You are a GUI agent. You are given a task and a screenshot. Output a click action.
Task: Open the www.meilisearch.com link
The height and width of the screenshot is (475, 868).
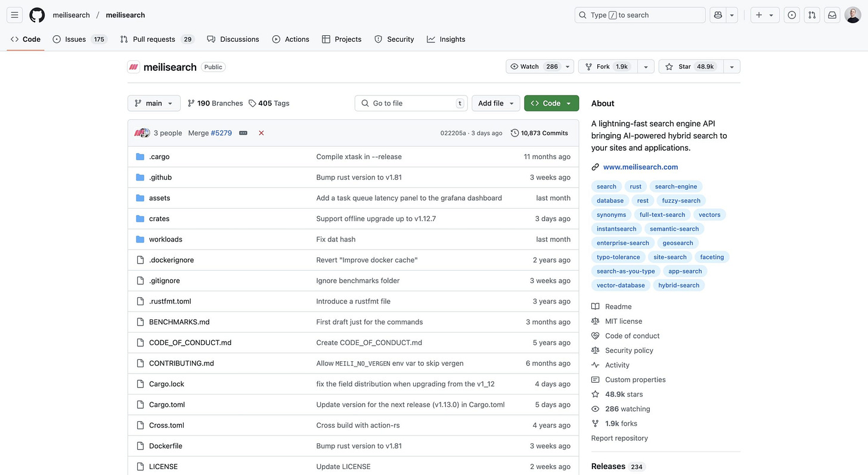click(x=640, y=167)
